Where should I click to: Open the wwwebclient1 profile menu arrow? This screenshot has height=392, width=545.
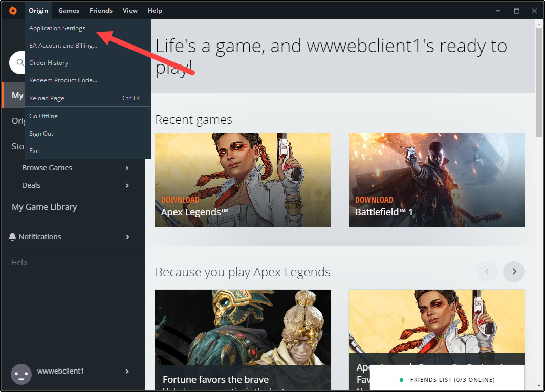pyautogui.click(x=127, y=371)
